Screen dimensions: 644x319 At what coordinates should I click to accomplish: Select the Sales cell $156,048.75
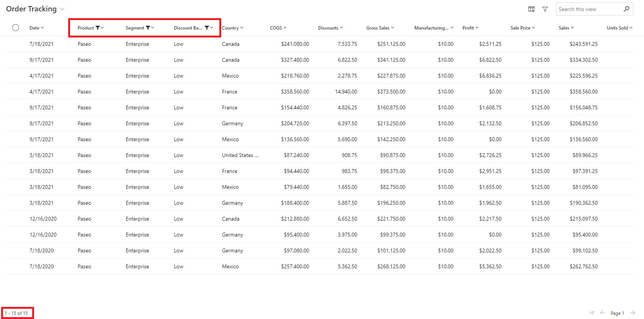coord(584,107)
